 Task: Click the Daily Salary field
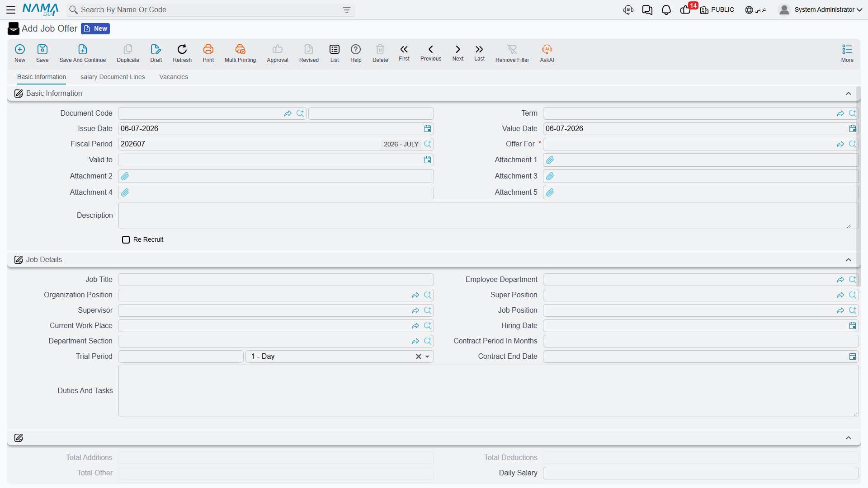tap(701, 473)
